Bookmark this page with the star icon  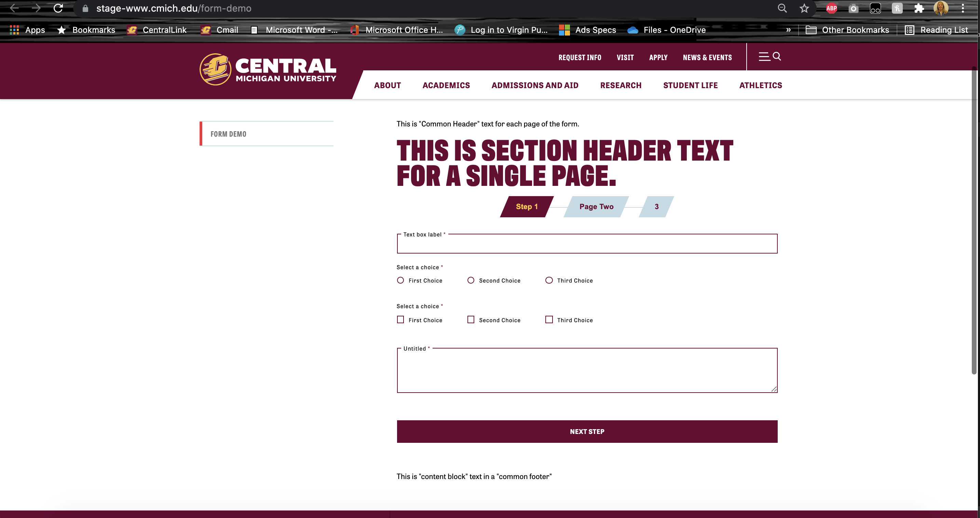(804, 8)
